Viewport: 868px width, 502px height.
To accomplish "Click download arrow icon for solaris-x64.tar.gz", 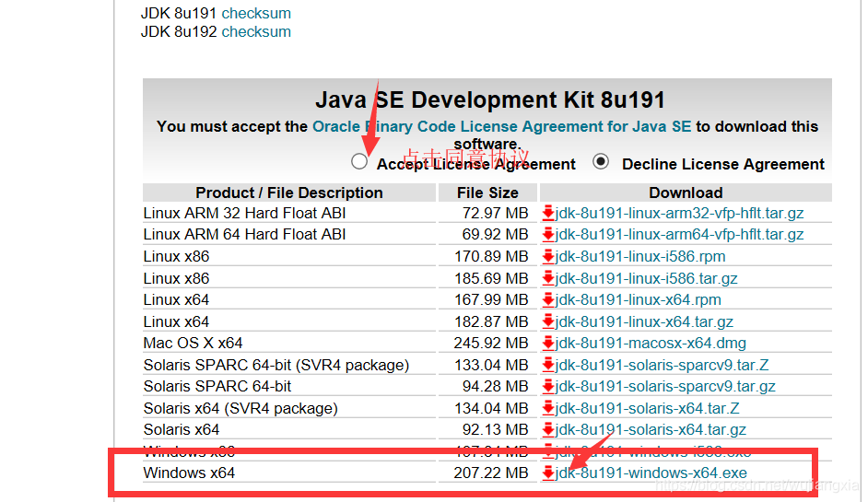I will (548, 429).
